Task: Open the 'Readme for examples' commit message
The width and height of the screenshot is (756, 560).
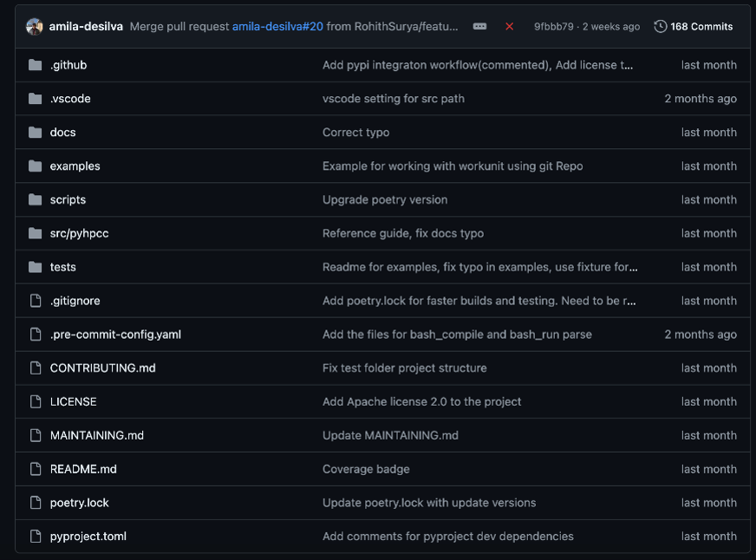Action: click(480, 268)
